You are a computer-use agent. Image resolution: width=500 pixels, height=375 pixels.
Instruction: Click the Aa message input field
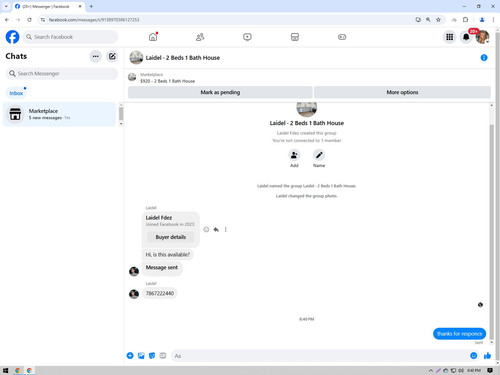click(319, 356)
